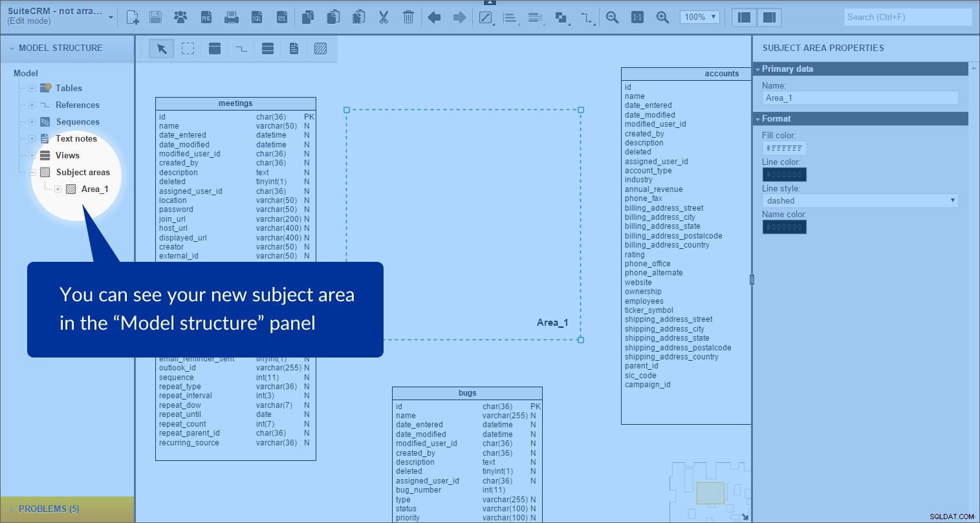This screenshot has height=523, width=980.
Task: Click the Name field containing Area_1
Action: tap(860, 98)
